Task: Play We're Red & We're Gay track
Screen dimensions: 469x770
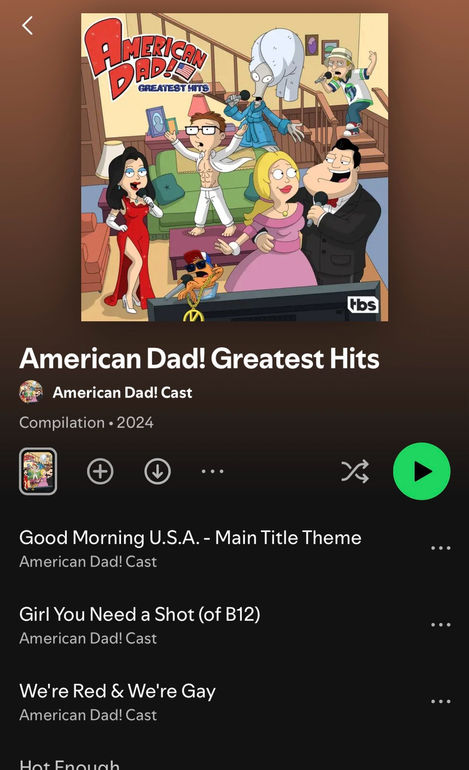Action: pos(117,691)
